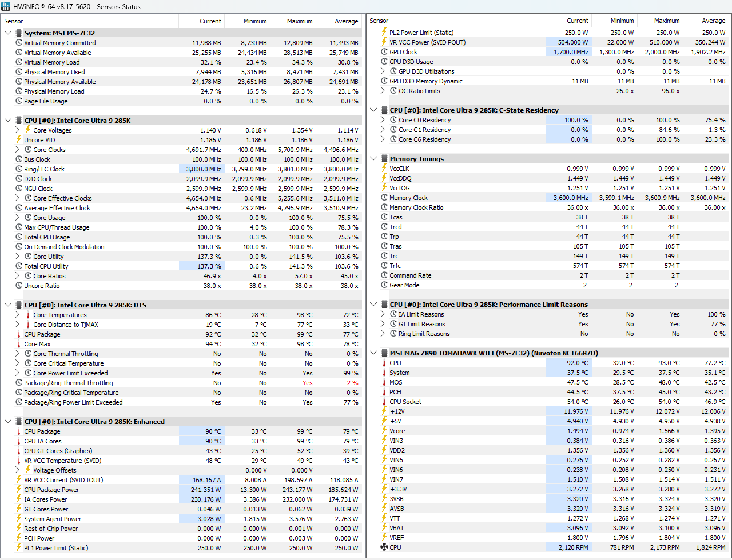The height and width of the screenshot is (560, 732).
Task: Click the chip icon beside System: MSI MS-7E32
Action: coord(19,33)
